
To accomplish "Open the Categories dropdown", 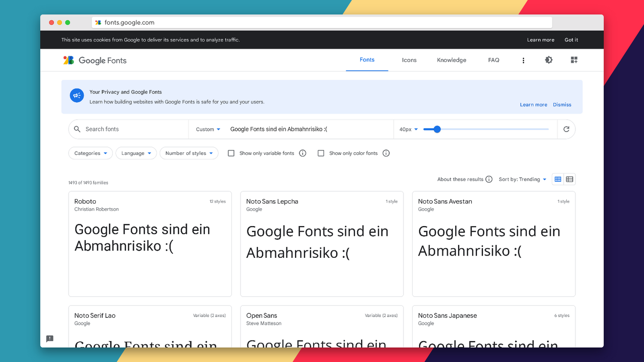I will [x=90, y=153].
